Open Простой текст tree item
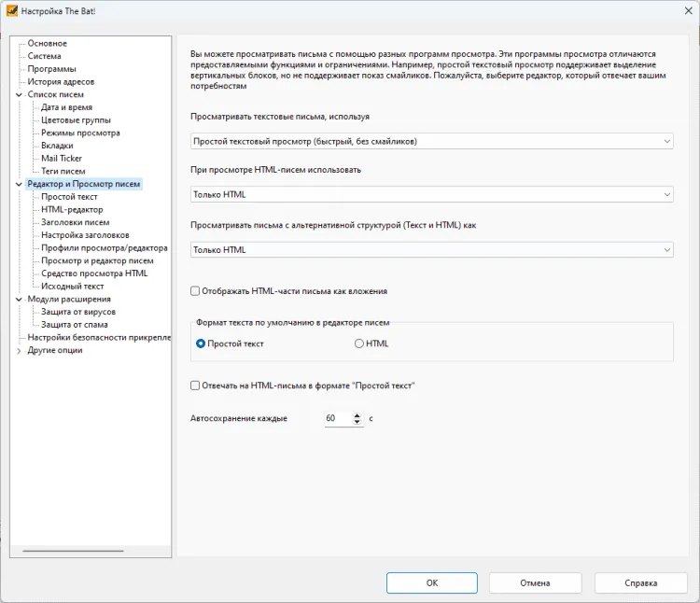 coord(69,197)
